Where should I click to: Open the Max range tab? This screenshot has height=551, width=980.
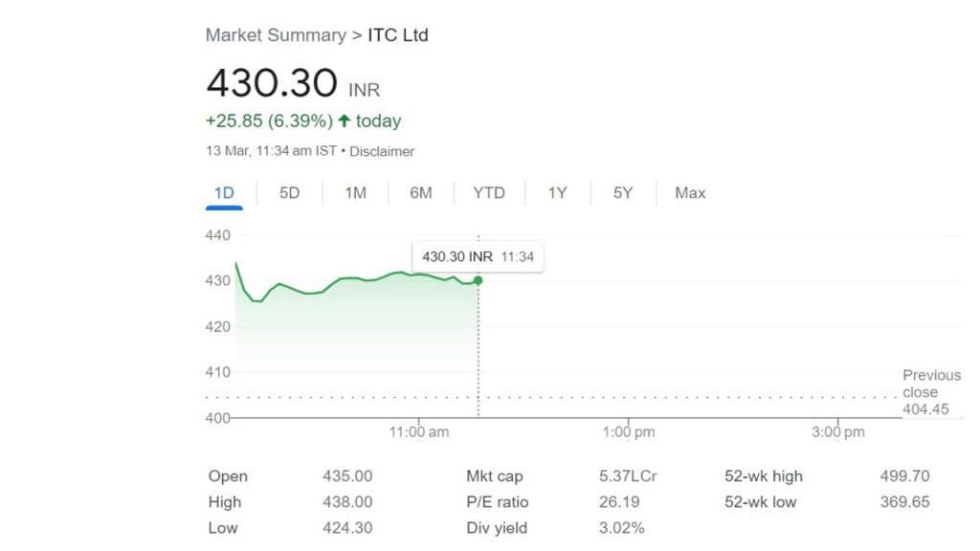pos(690,193)
